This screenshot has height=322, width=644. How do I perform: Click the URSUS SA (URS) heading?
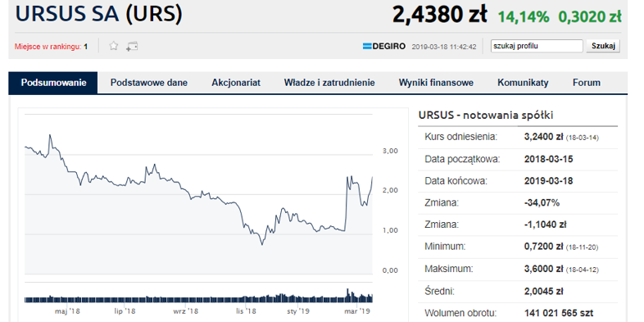tap(98, 15)
